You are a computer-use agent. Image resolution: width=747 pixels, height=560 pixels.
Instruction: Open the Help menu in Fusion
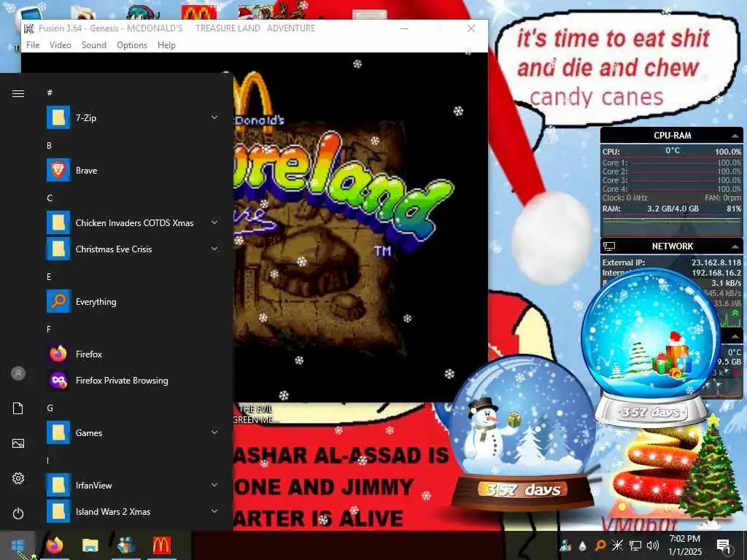click(167, 44)
